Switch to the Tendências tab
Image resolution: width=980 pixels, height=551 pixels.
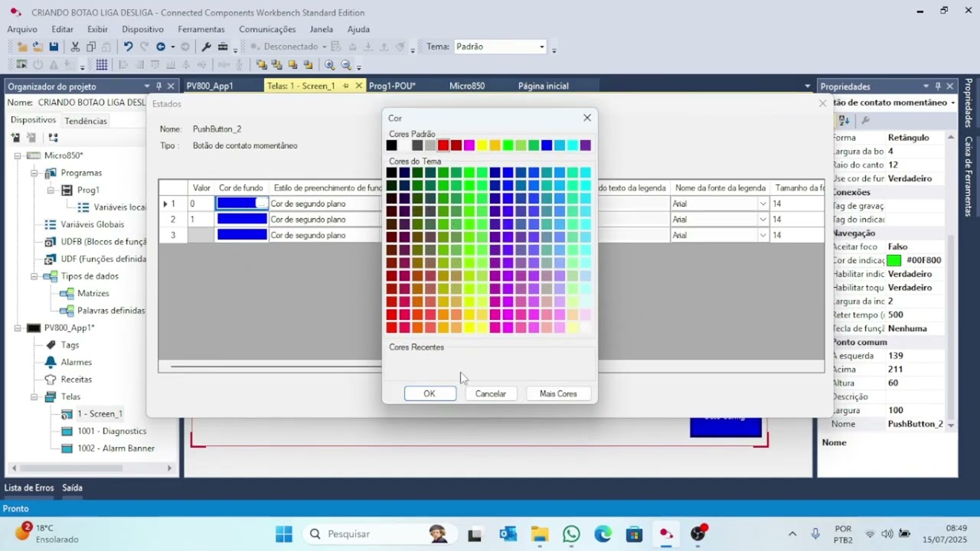[86, 121]
